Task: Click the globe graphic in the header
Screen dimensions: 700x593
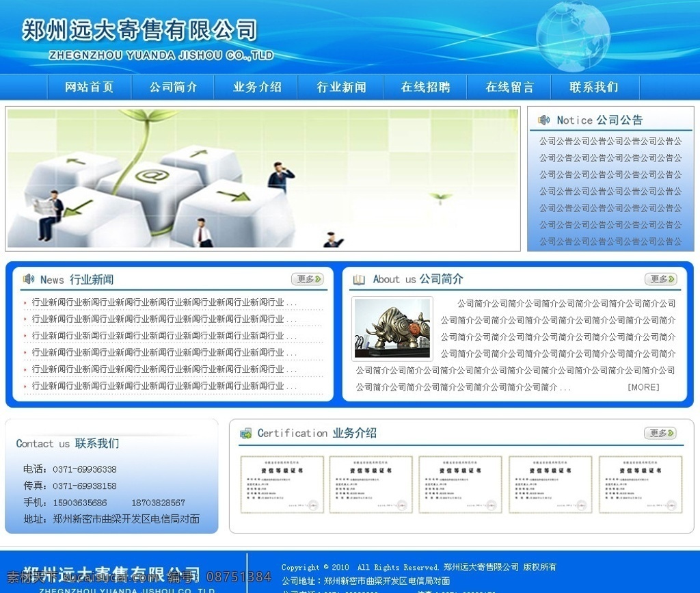Action: pyautogui.click(x=574, y=37)
